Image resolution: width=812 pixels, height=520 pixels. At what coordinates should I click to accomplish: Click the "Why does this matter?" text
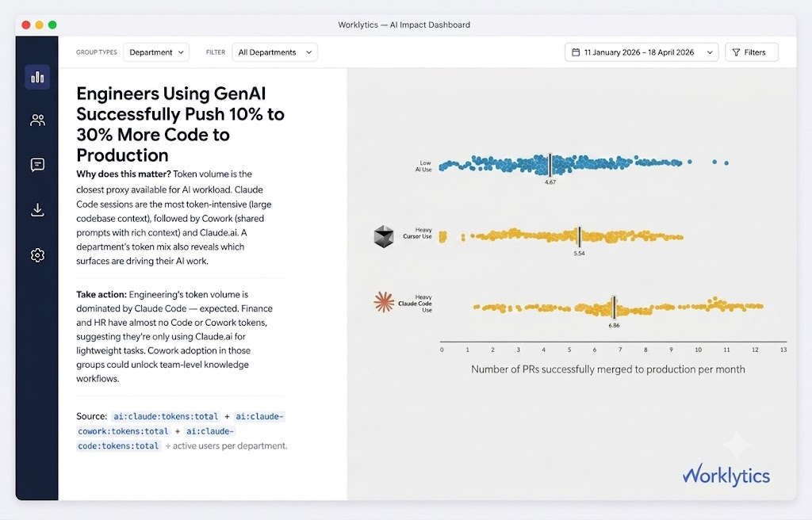(123, 174)
